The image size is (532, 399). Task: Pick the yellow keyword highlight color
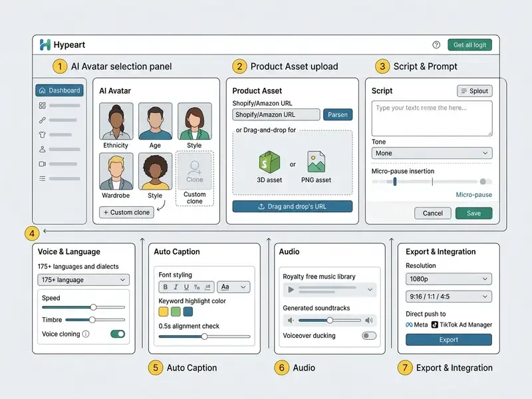163,311
